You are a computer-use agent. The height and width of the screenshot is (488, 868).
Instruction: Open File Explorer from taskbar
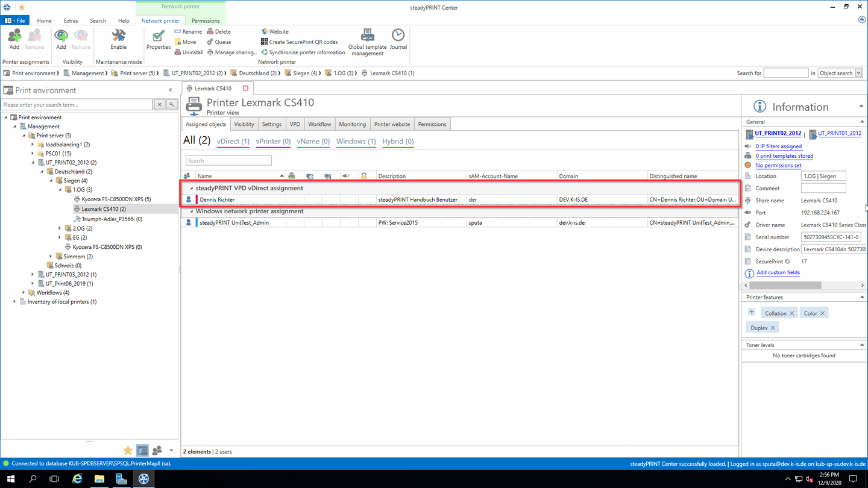(99, 479)
